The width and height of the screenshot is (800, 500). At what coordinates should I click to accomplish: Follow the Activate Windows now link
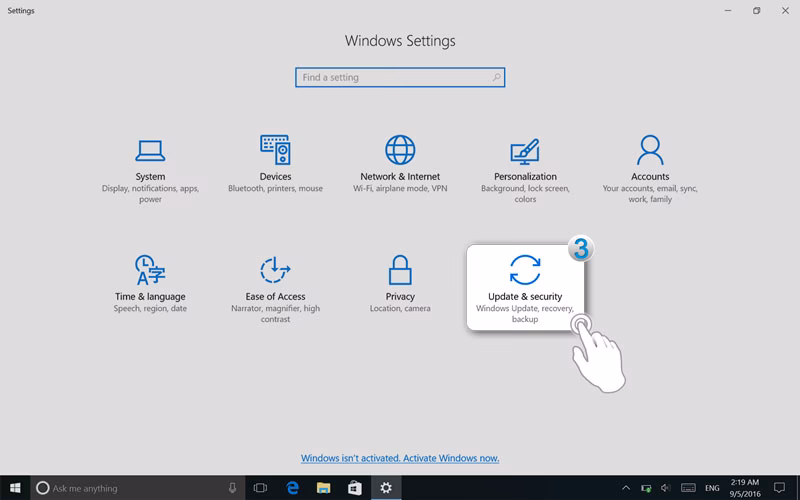(x=400, y=458)
